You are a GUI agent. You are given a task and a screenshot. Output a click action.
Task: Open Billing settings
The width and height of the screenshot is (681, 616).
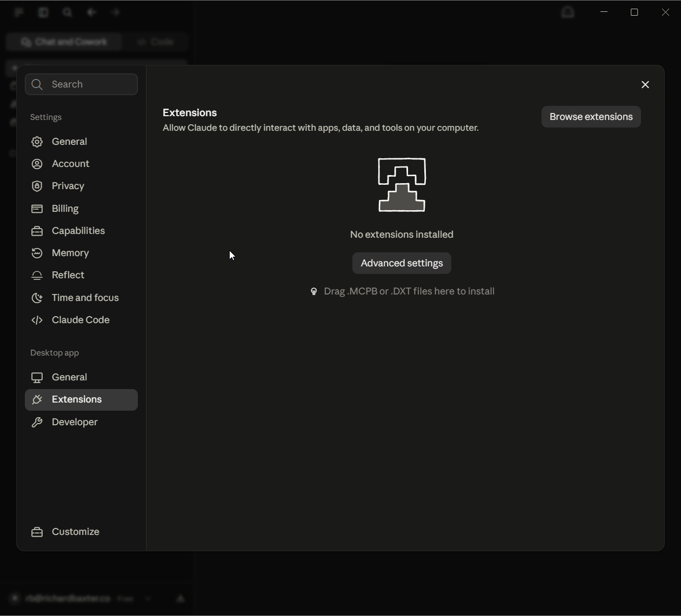81,209
